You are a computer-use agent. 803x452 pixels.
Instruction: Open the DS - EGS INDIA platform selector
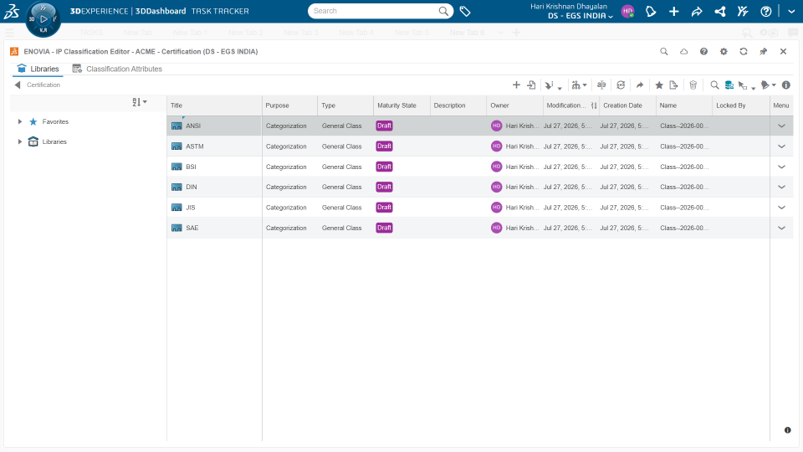tap(580, 16)
